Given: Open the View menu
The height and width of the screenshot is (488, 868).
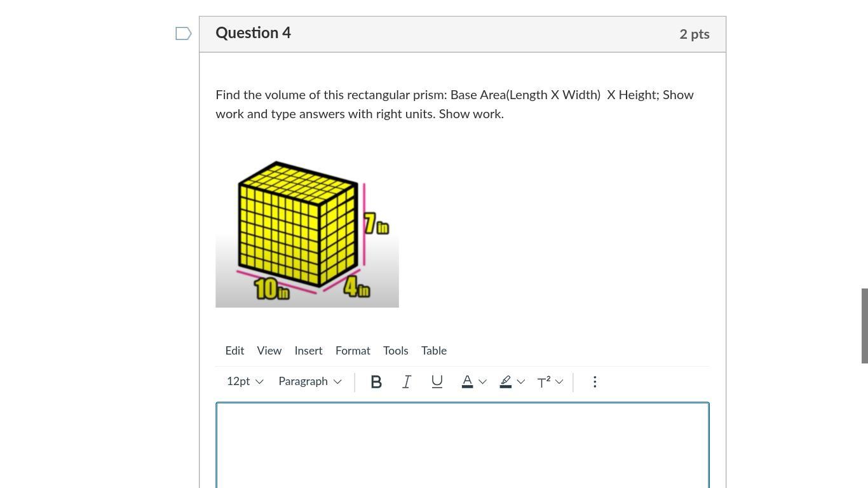Looking at the screenshot, I should pyautogui.click(x=269, y=351).
